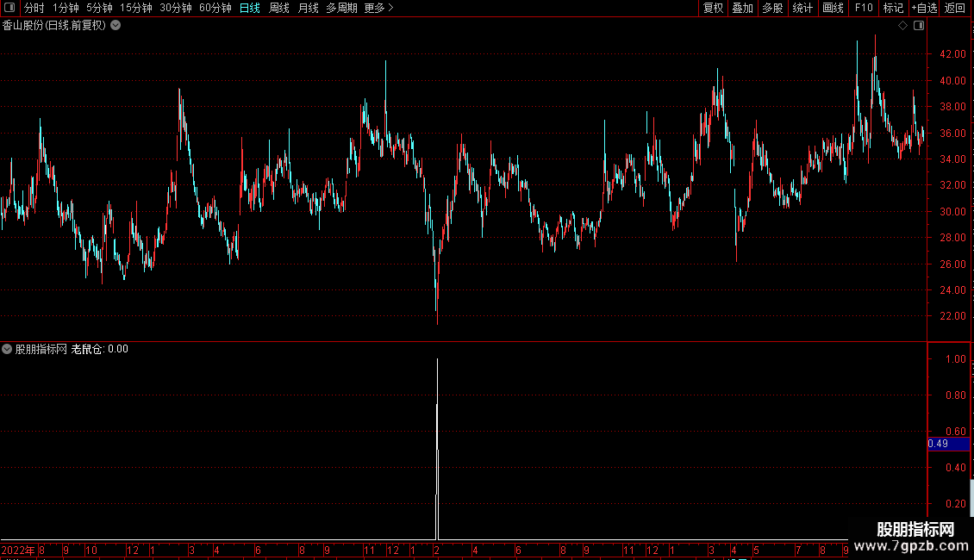Open the 老鼠仓 indicator dropdown arrow
The height and width of the screenshot is (560, 974).
7,349
